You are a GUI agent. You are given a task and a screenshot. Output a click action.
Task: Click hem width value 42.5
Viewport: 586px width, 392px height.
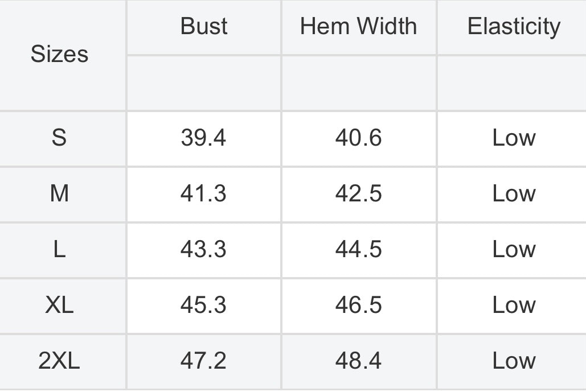coord(358,193)
